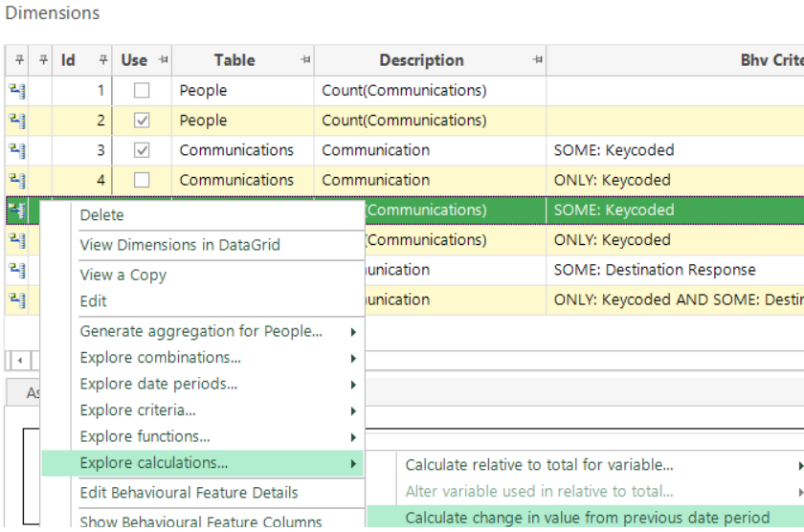This screenshot has height=532, width=804.
Task: Expand the Explore criteria submenu arrow
Action: [353, 411]
